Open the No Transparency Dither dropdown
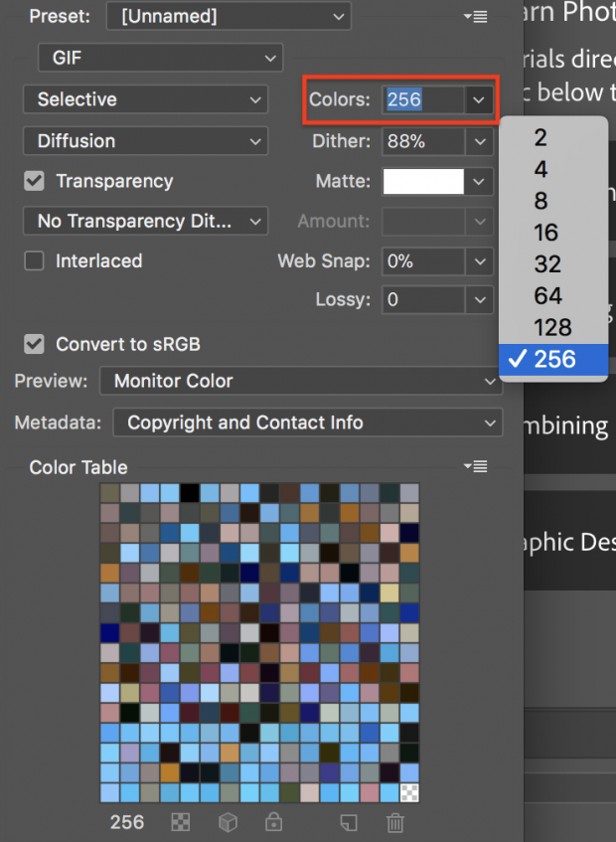The height and width of the screenshot is (842, 616). 145,221
